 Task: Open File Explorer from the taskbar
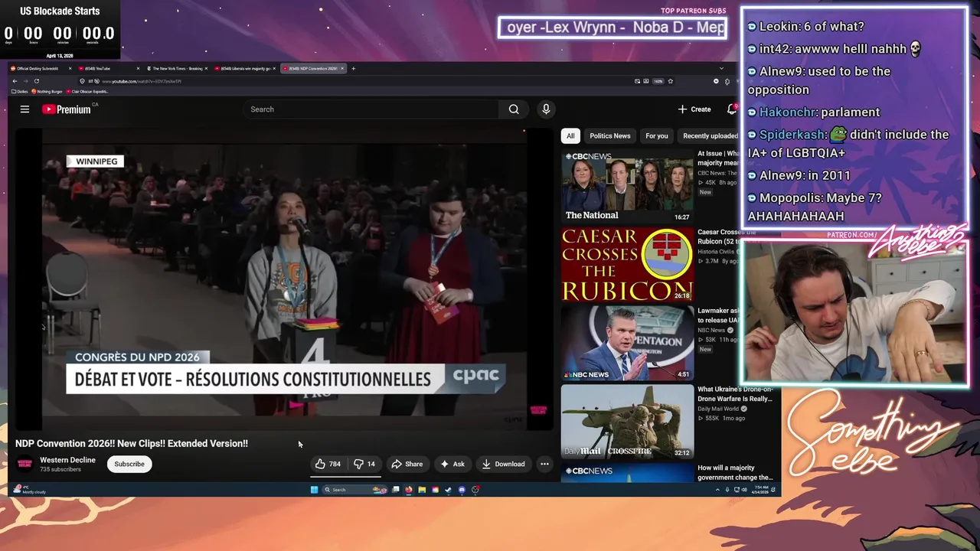coord(422,490)
